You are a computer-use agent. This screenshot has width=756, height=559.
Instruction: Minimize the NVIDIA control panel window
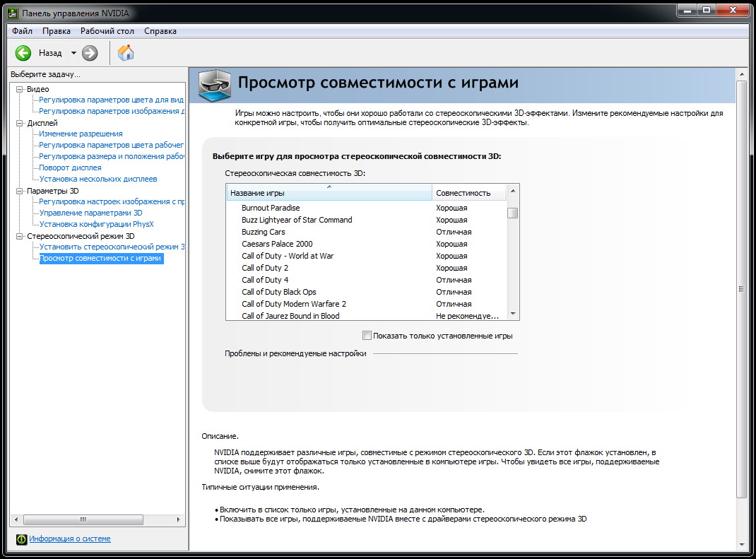point(687,10)
